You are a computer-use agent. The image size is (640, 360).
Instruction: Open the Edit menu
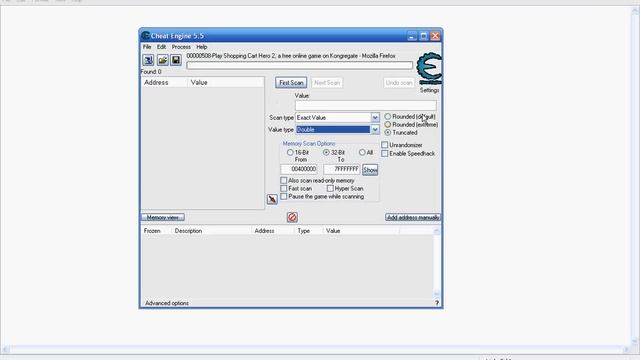coord(162,47)
